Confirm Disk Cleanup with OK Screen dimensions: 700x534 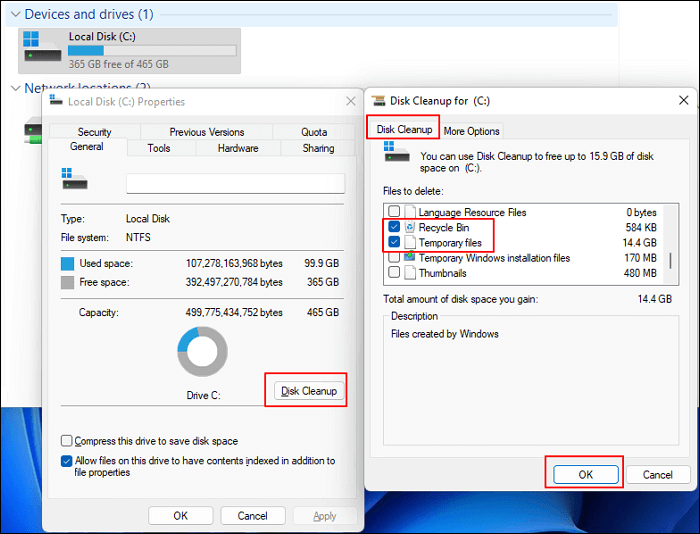[x=586, y=475]
